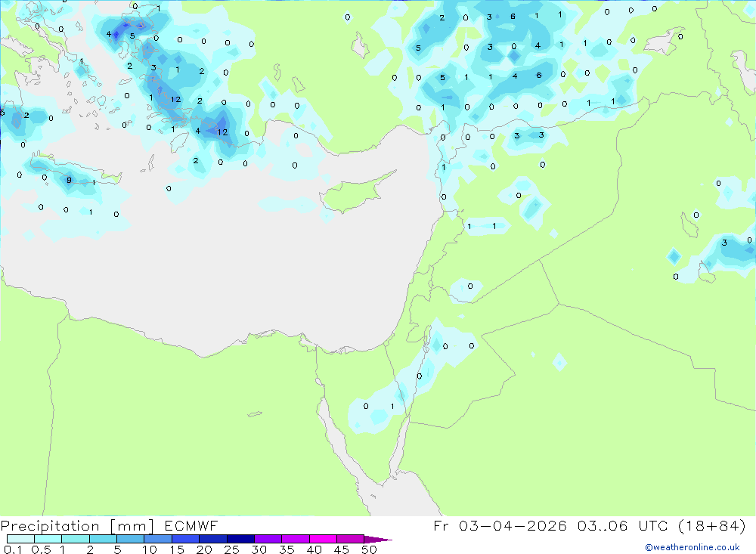Screen dimensions: 756x554
Task: Click the "9" precipitation value over Crete
Action: click(69, 181)
